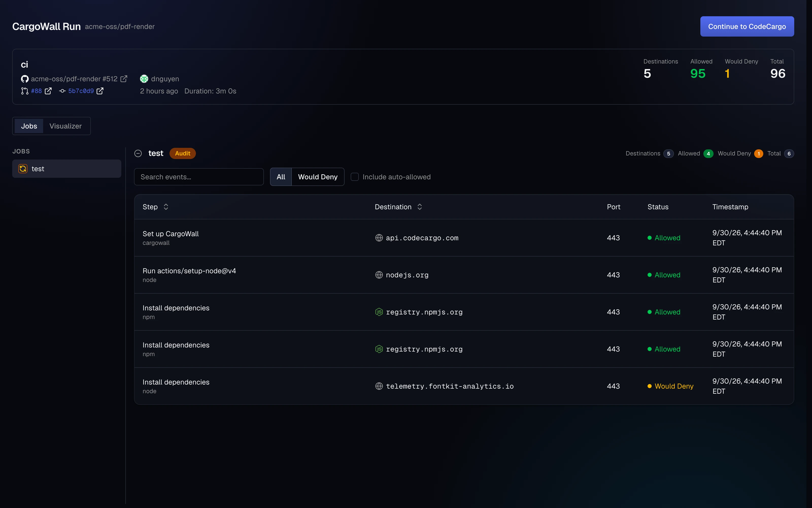The height and width of the screenshot is (508, 812).
Task: Click the api.codecargo.com destination text
Action: (x=422, y=238)
